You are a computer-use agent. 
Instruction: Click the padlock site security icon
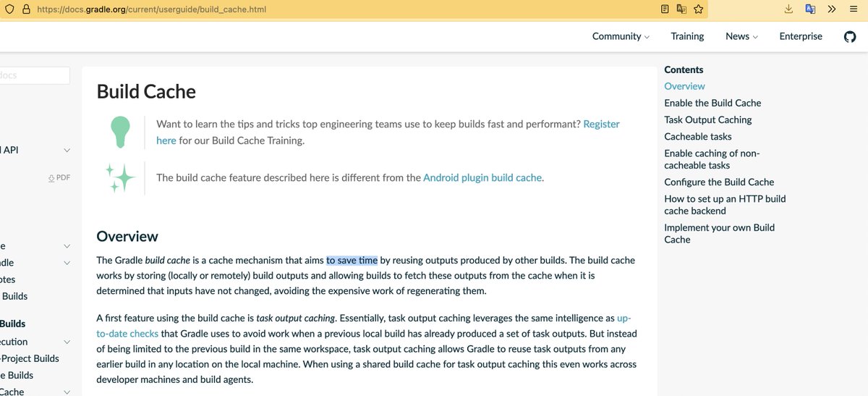[x=26, y=9]
